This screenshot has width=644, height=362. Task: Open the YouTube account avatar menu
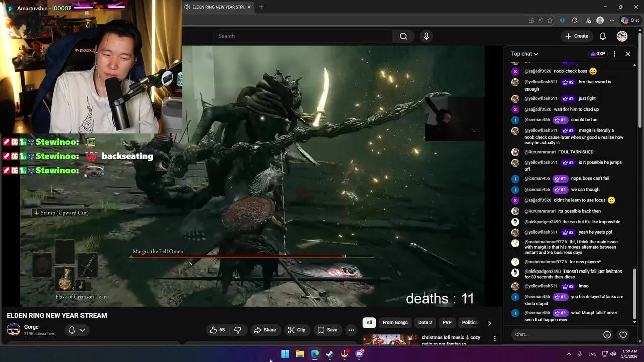tap(622, 36)
